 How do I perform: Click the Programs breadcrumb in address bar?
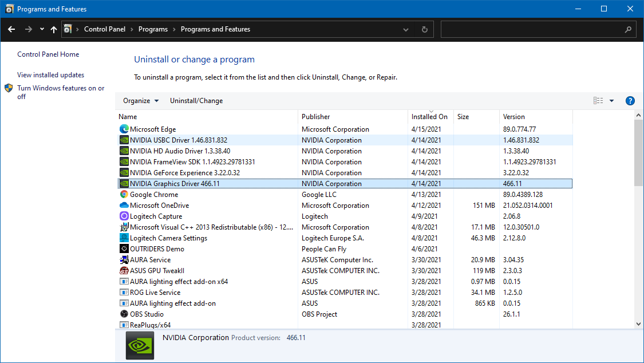153,29
